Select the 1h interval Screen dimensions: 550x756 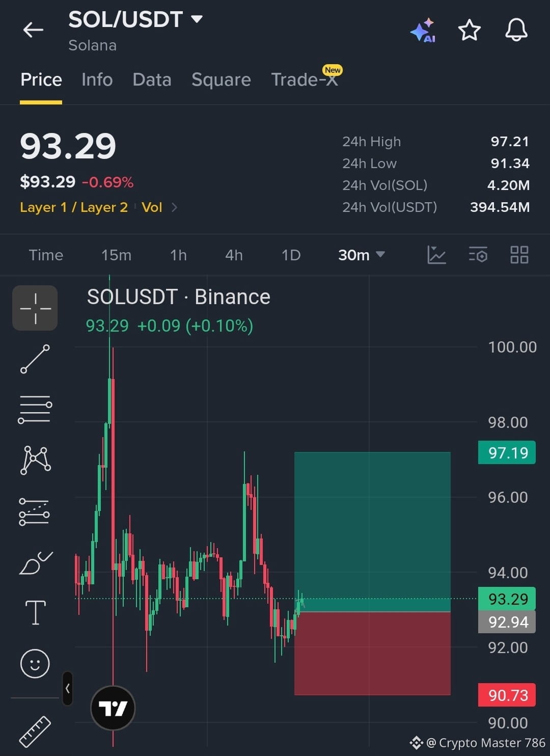pos(178,255)
